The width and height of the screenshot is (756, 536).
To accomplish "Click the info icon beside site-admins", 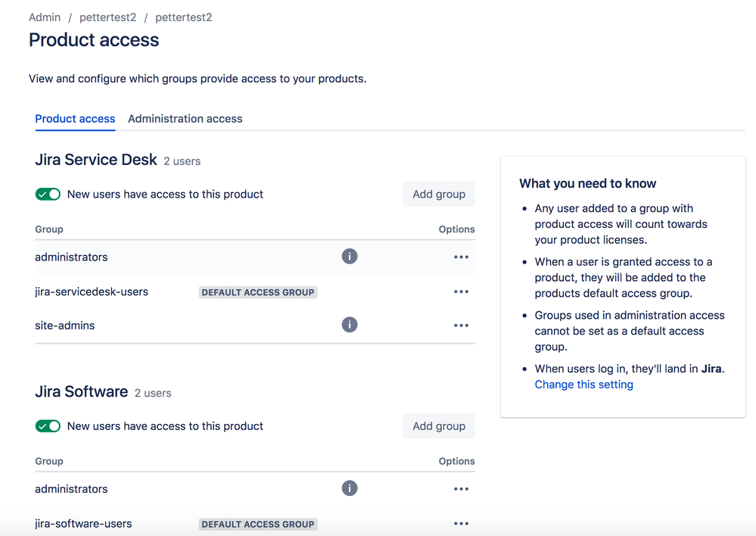I will [x=350, y=324].
